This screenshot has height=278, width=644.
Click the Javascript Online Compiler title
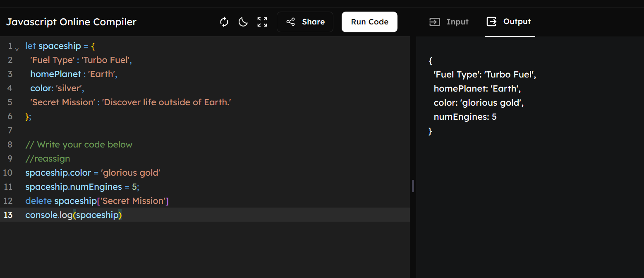click(x=71, y=22)
